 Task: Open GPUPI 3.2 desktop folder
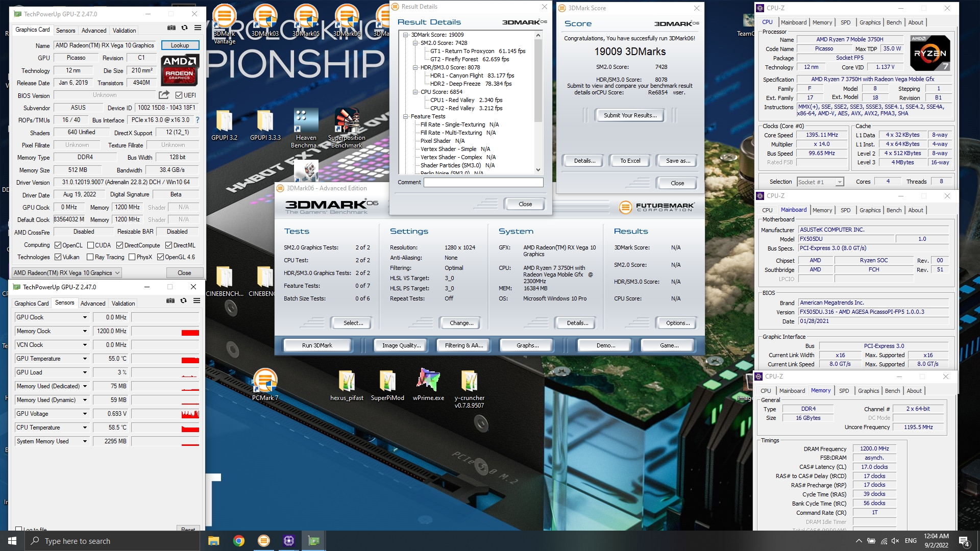click(x=225, y=125)
